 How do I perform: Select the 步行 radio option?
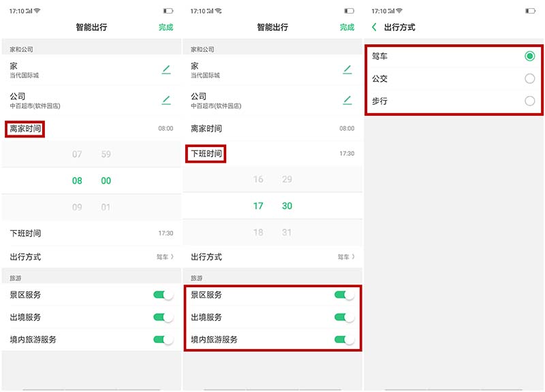529,101
